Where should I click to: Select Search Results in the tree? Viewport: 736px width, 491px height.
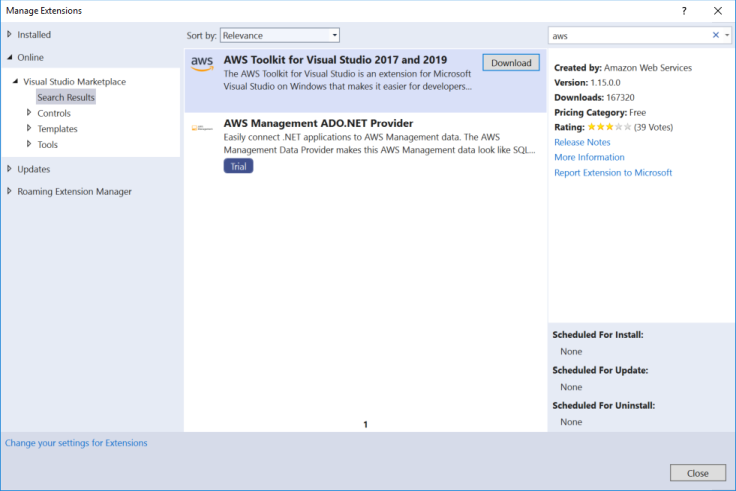[66, 97]
